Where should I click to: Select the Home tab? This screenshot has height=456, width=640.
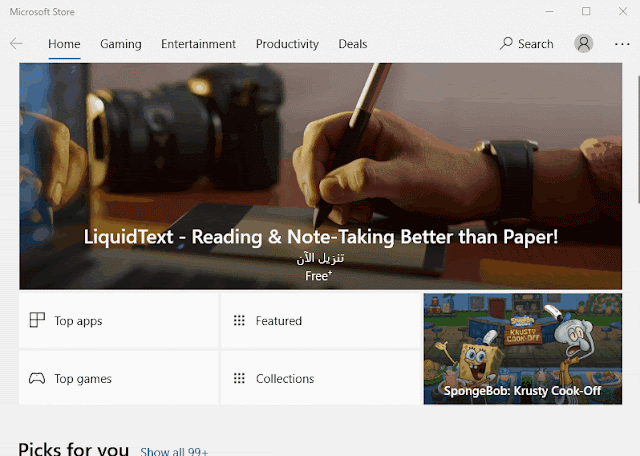coord(64,44)
